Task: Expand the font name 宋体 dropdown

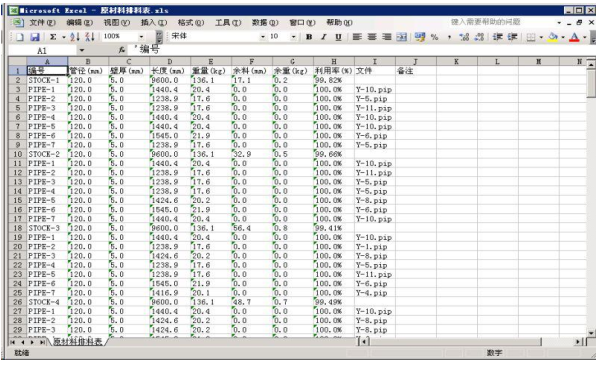Action: (x=263, y=37)
